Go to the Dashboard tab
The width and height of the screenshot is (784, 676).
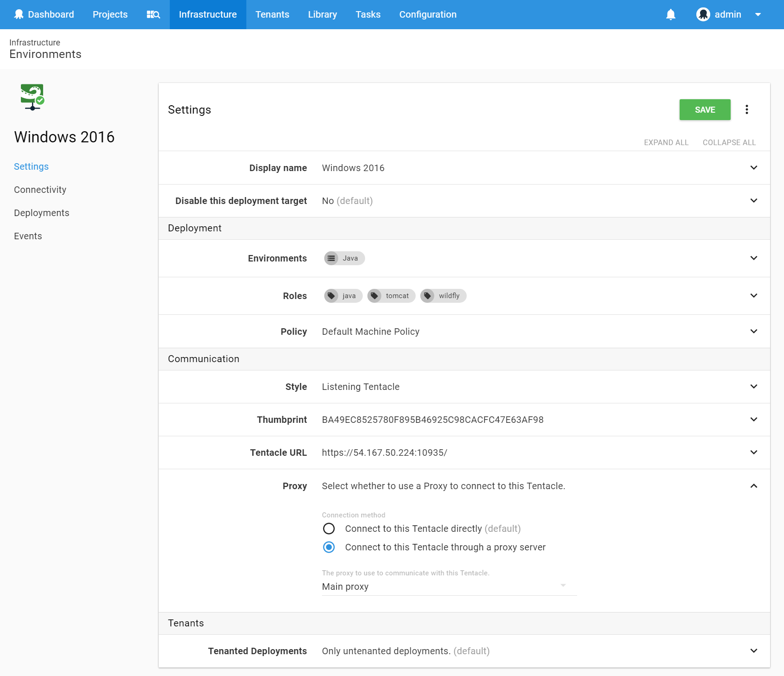(44, 14)
